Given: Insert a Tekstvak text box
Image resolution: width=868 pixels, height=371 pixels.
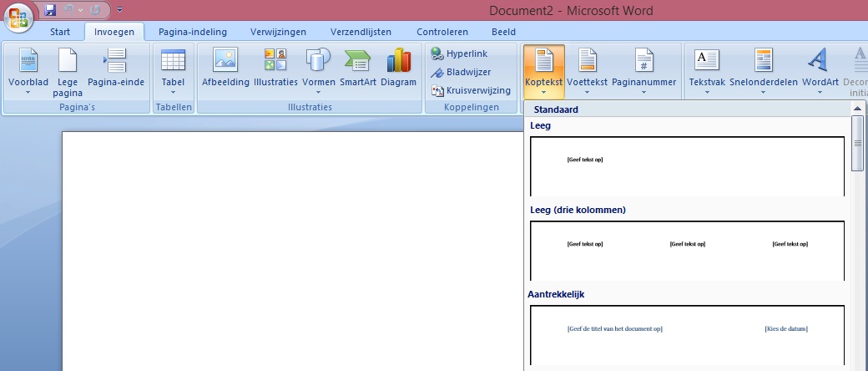Looking at the screenshot, I should (707, 71).
